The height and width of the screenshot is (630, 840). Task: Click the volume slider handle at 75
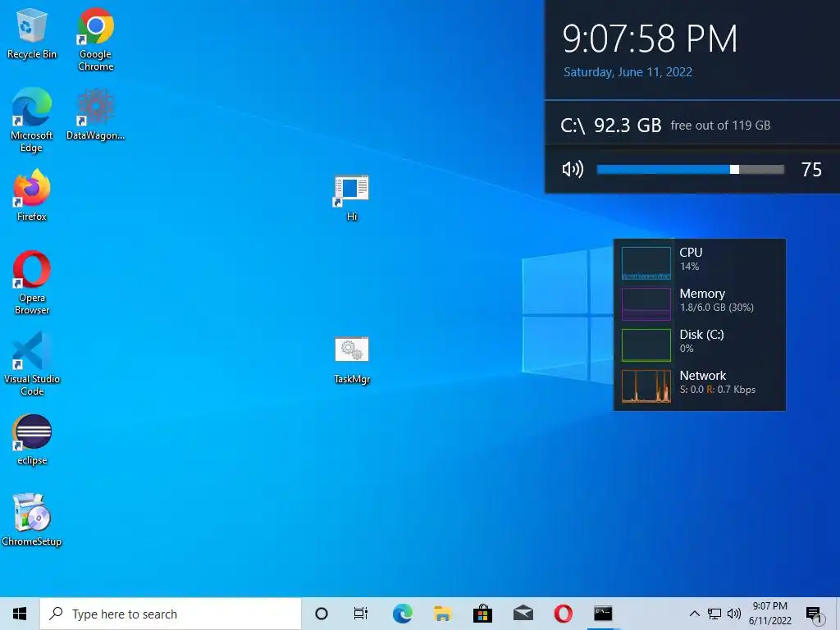coord(734,169)
